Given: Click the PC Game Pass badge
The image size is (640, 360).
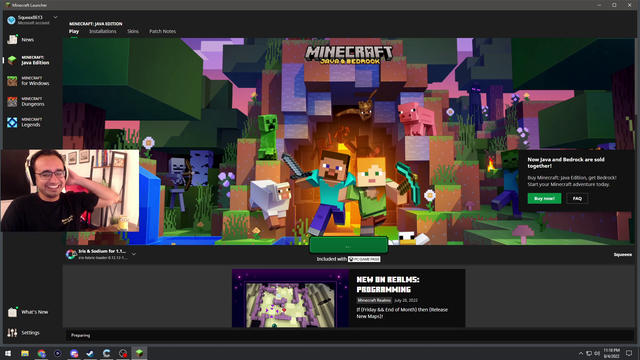Looking at the screenshot, I should click(364, 259).
